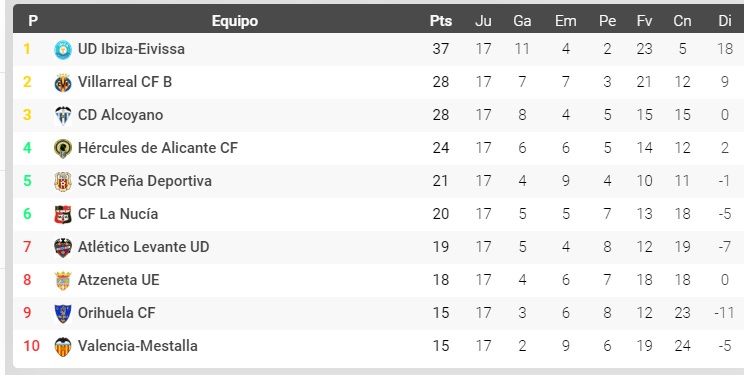Click the Hércules de Alicante CF crest
Viewport: 744px width, 375px height.
pos(63,149)
